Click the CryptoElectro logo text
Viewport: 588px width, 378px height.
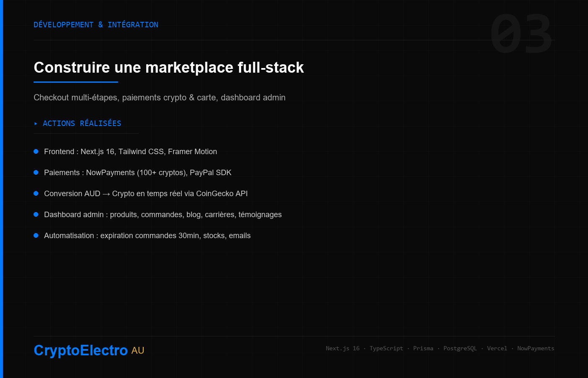(81, 350)
